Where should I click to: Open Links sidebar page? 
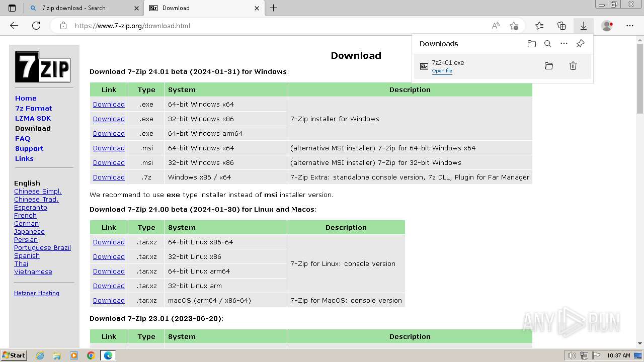24,158
